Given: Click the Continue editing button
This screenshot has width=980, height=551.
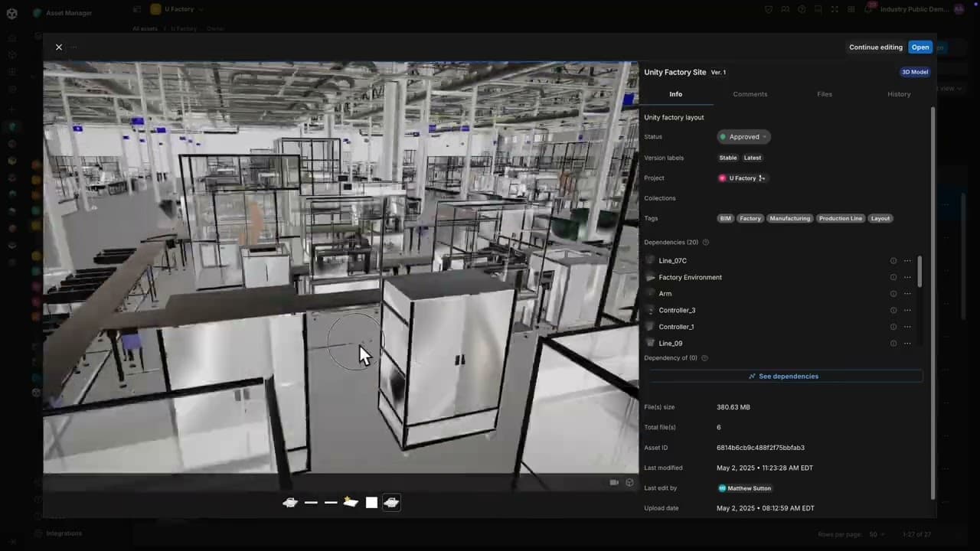Looking at the screenshot, I should 876,47.
